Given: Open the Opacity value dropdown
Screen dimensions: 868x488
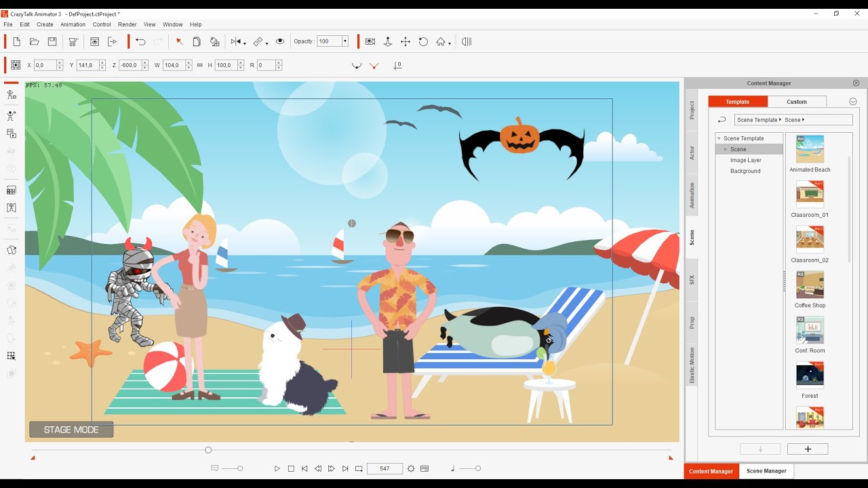Looking at the screenshot, I should tap(345, 41).
